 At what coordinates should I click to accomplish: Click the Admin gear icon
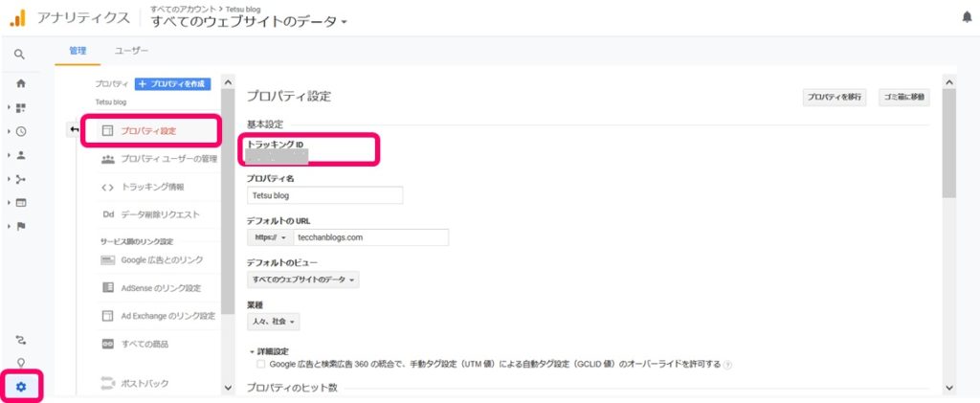pos(20,387)
